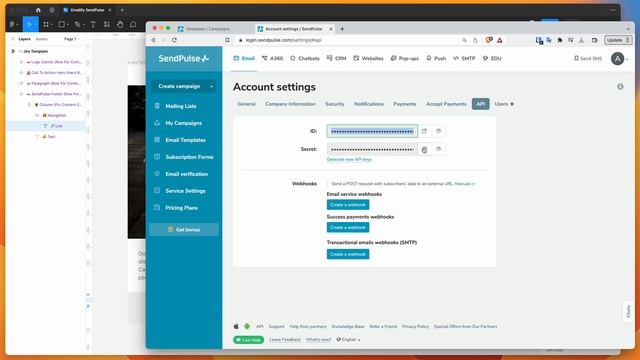This screenshot has height=360, width=640.
Task: Switch to the General settings tab
Action: pyautogui.click(x=246, y=104)
